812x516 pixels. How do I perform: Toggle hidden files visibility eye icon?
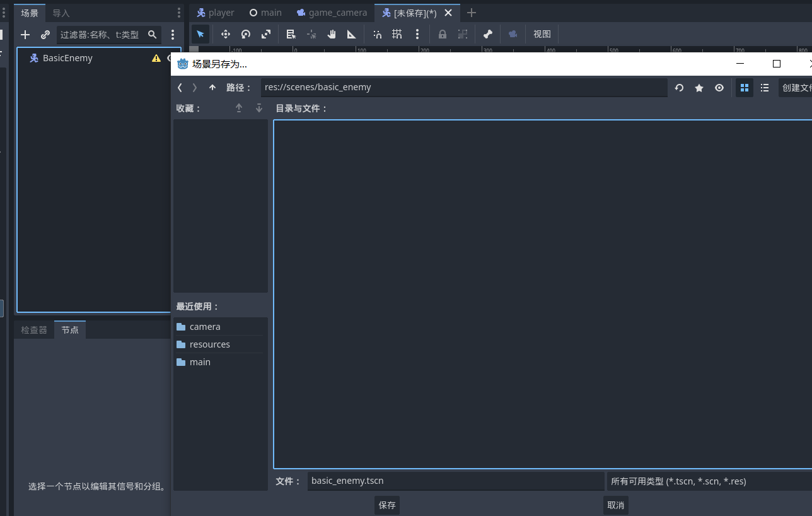pyautogui.click(x=719, y=88)
